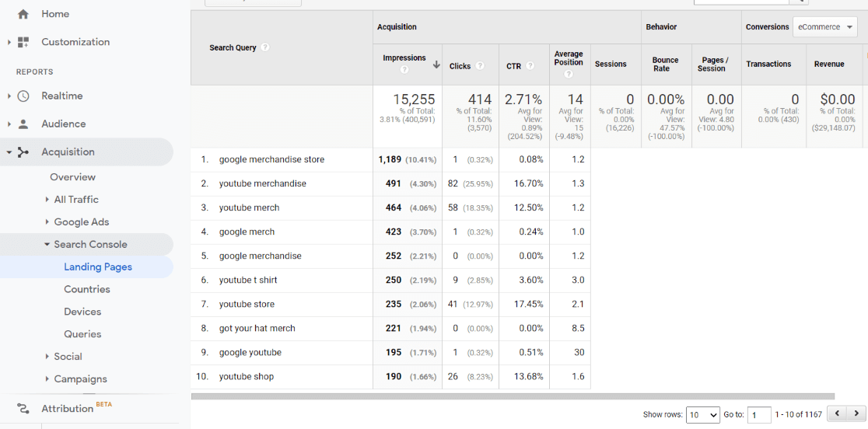This screenshot has height=429, width=868.
Task: Click the Search Query column header
Action: [x=233, y=47]
